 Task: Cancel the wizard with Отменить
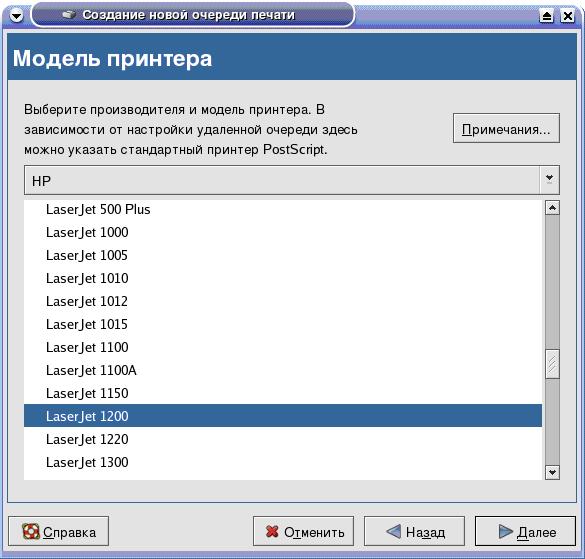pyautogui.click(x=303, y=531)
